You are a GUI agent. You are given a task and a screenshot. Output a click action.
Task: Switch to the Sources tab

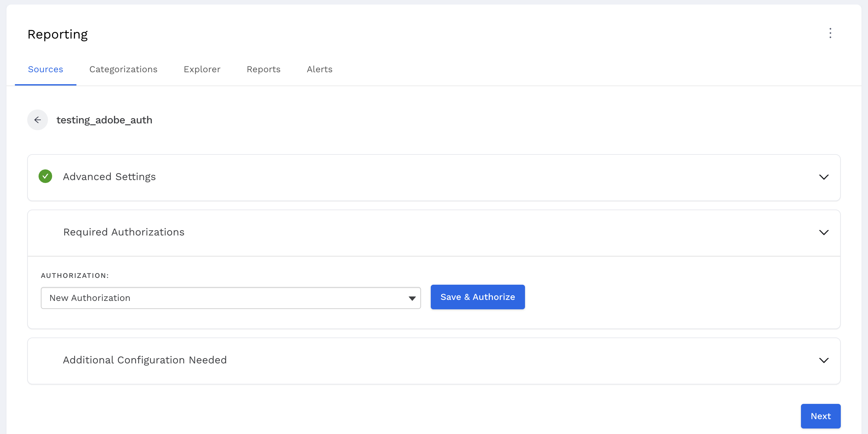click(45, 69)
